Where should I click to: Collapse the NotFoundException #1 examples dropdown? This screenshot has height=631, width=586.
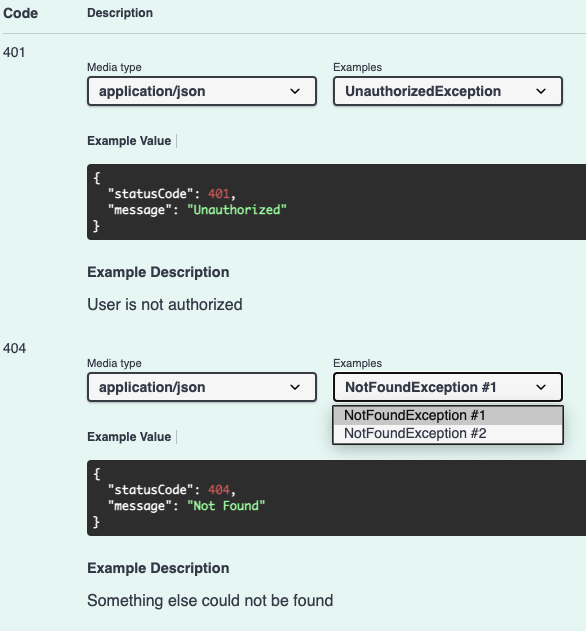(448, 387)
